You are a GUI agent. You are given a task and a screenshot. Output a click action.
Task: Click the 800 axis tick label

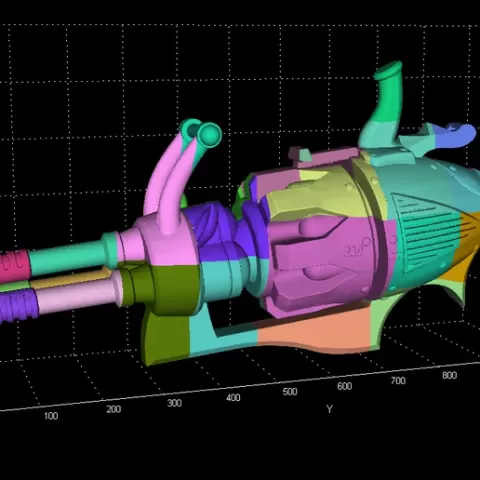tap(449, 375)
